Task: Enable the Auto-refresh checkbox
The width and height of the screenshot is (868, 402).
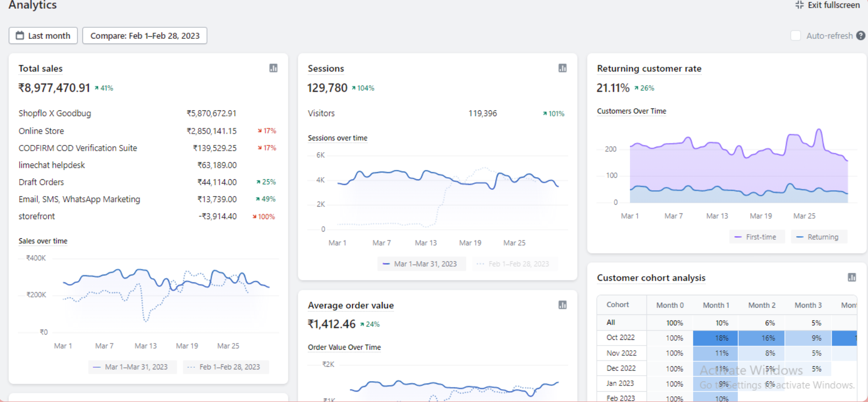Action: tap(795, 36)
